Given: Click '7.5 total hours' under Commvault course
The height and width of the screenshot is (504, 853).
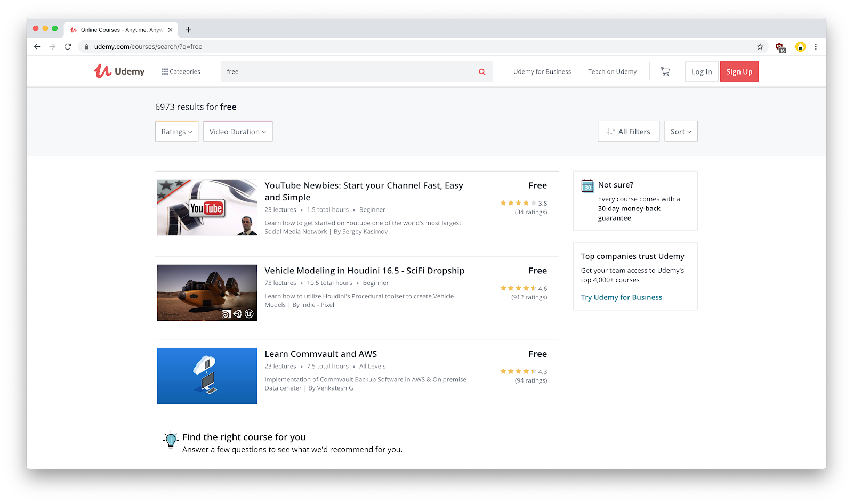Looking at the screenshot, I should point(328,366).
